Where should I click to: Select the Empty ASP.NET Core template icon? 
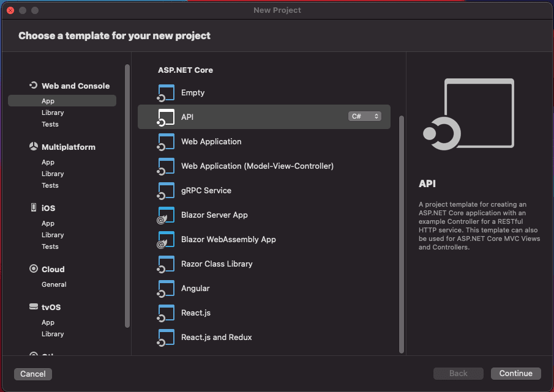(165, 92)
